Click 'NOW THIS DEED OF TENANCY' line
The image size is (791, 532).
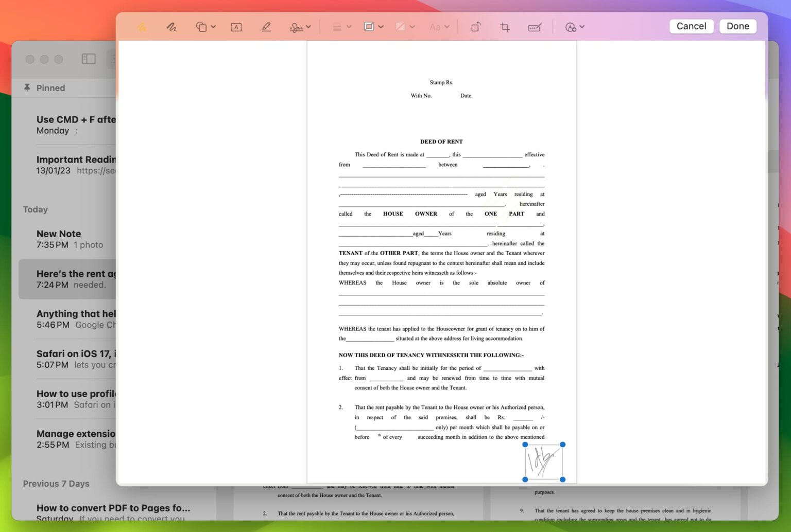431,355
